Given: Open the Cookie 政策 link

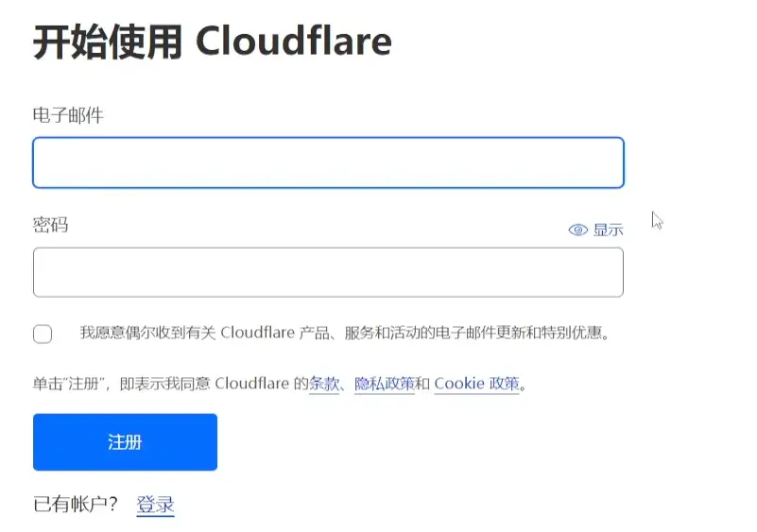Looking at the screenshot, I should (x=476, y=384).
